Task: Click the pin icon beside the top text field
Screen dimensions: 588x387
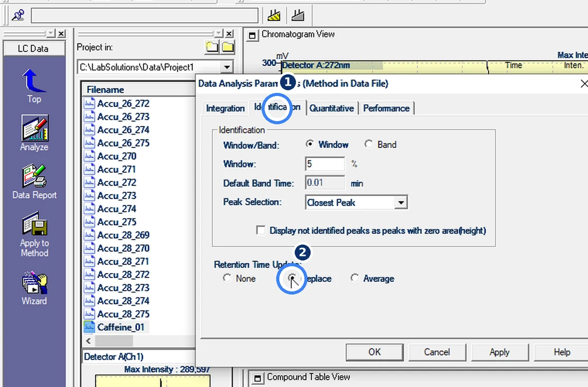Action: 18,15
